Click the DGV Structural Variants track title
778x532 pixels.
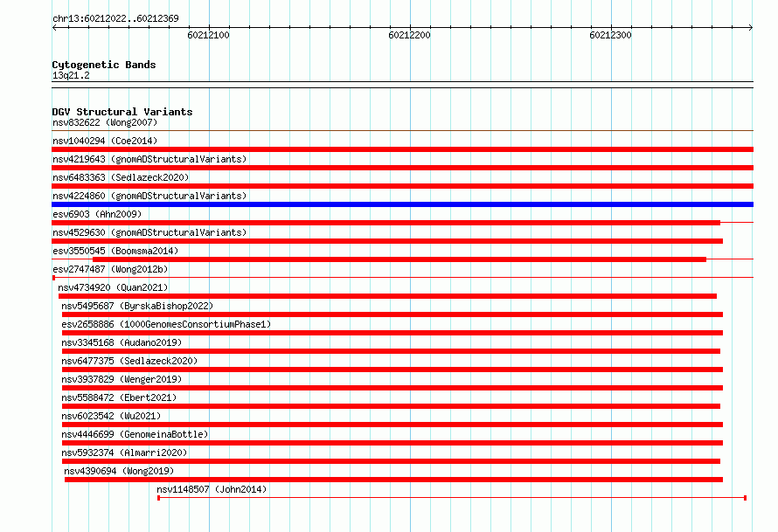[122, 112]
